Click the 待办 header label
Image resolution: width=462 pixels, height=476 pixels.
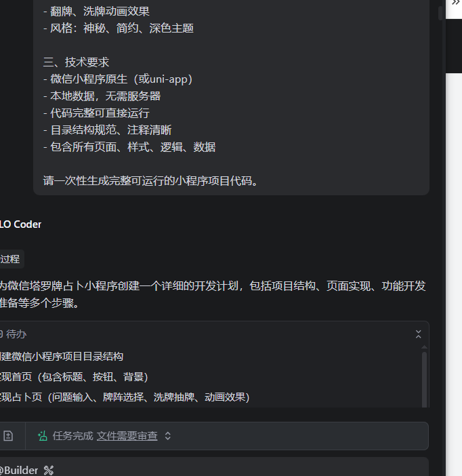pos(16,334)
